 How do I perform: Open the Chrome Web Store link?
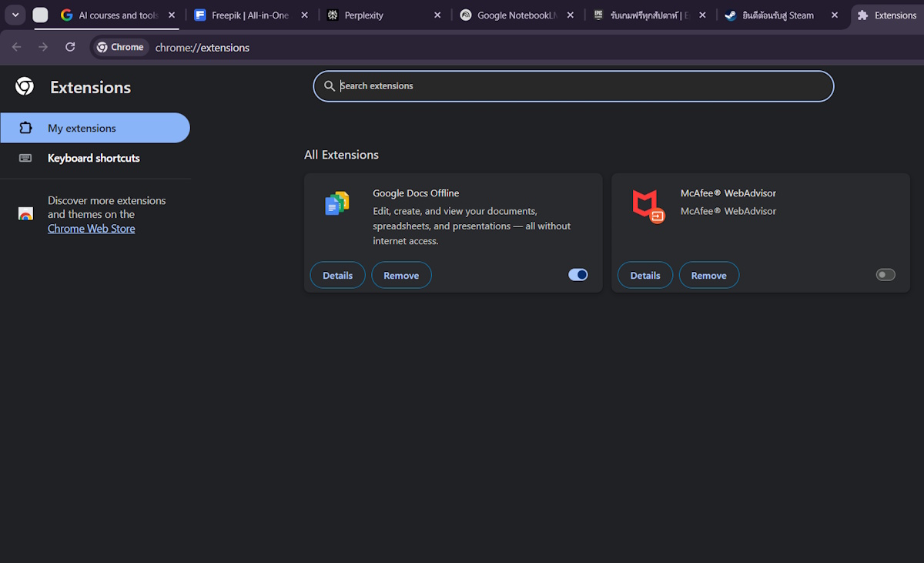tap(91, 228)
